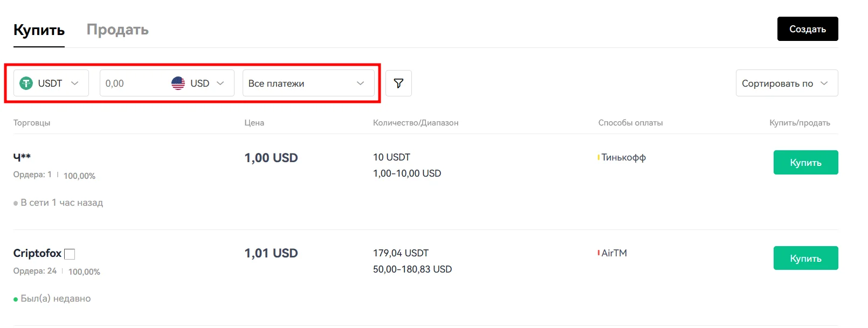Click the red AirTM payment marker
The height and width of the screenshot is (328, 868).
[598, 253]
